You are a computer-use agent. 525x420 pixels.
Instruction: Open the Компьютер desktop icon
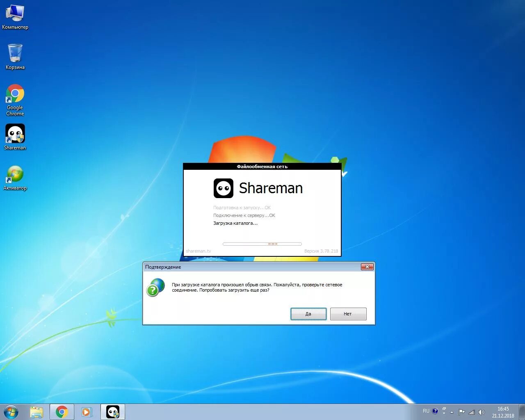[15, 17]
